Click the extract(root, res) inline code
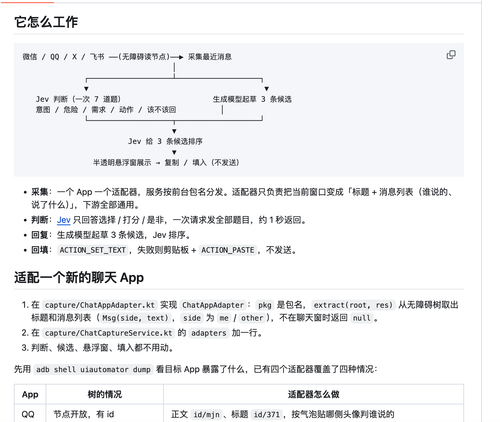The width and height of the screenshot is (500, 422). [x=353, y=305]
